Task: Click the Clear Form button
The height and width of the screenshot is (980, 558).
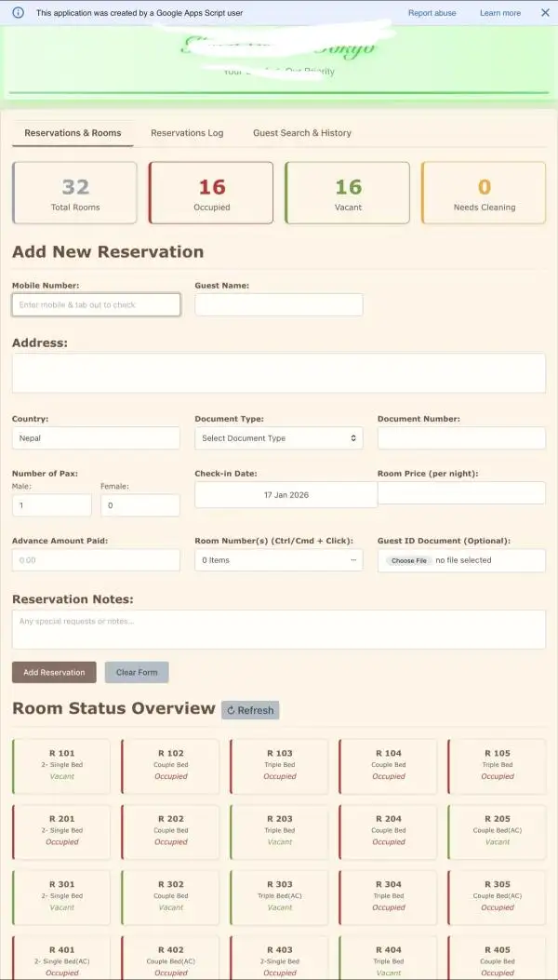Action: 137,672
